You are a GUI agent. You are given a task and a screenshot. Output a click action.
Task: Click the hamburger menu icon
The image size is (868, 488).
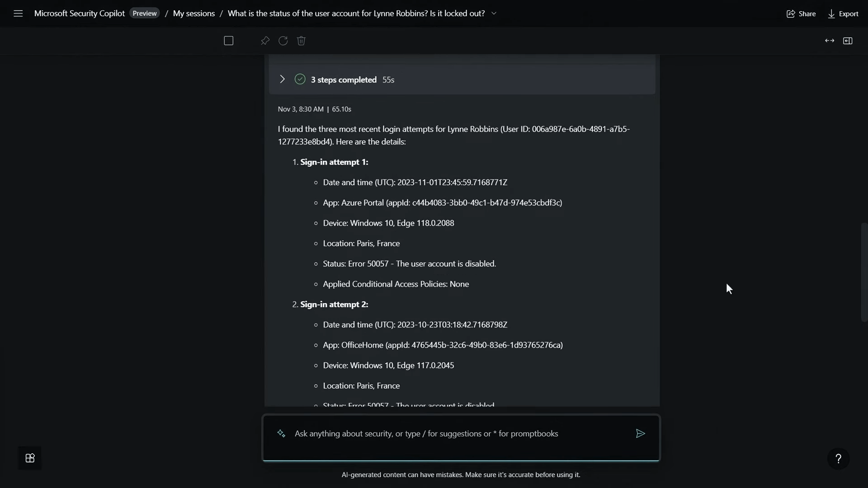pyautogui.click(x=18, y=13)
